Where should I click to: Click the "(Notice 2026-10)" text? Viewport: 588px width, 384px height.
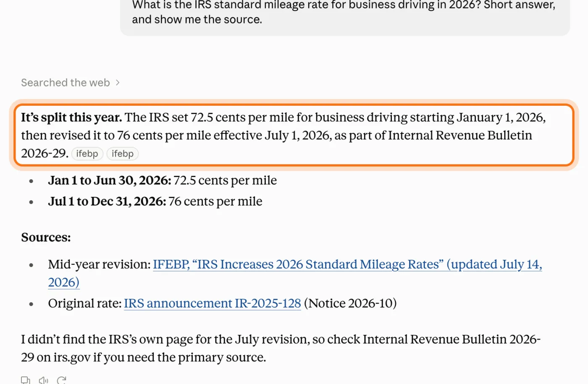pyautogui.click(x=350, y=303)
